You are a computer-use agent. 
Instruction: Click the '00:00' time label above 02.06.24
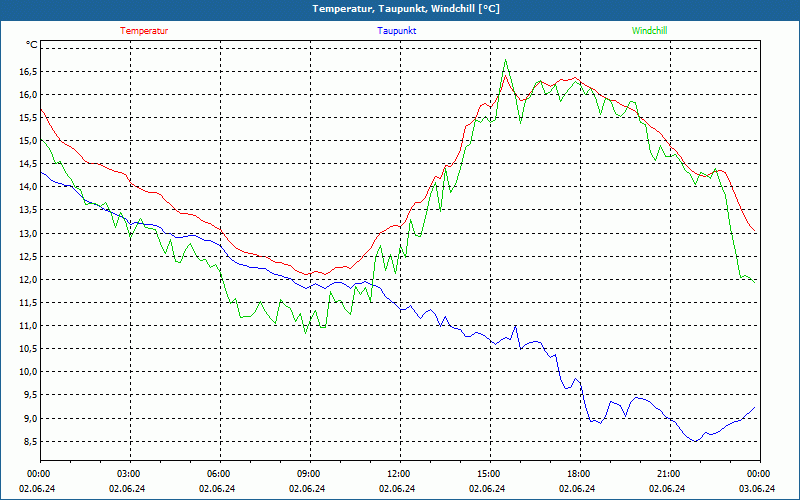coord(37,474)
